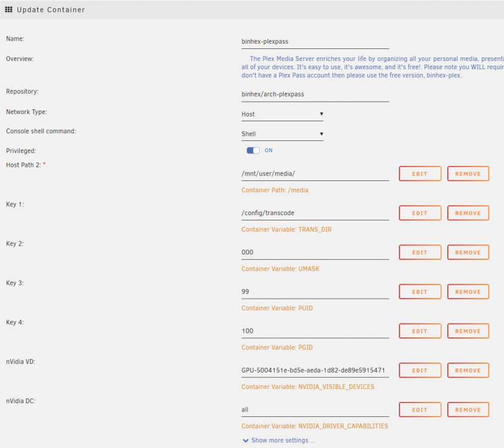Toggle the Privileged switch off
This screenshot has width=504, height=448.
(x=253, y=151)
